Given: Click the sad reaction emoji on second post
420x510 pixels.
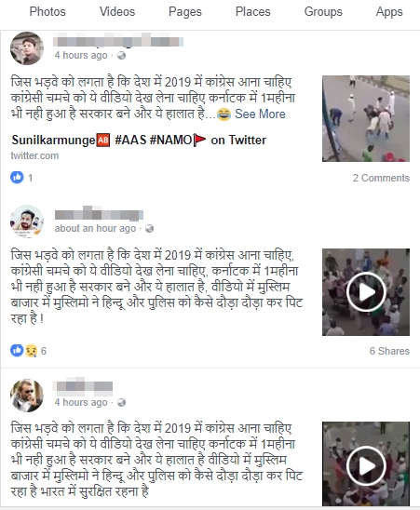Looking at the screenshot, I should [32, 351].
